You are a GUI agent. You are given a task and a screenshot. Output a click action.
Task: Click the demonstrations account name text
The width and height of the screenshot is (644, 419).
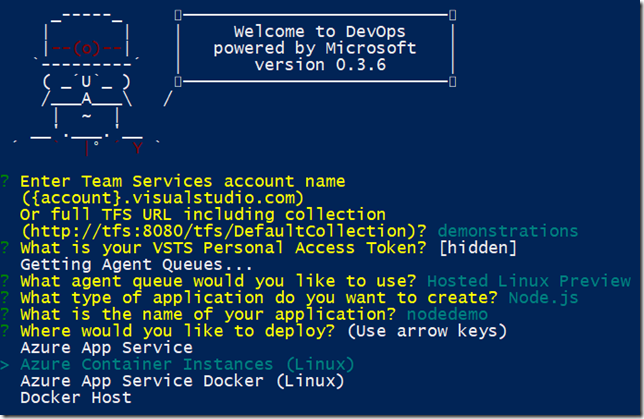click(x=508, y=231)
